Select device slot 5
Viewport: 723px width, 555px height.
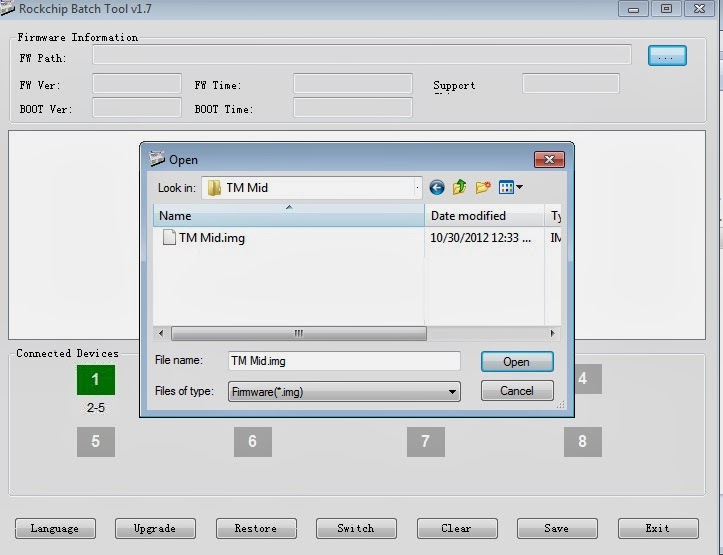click(x=96, y=442)
